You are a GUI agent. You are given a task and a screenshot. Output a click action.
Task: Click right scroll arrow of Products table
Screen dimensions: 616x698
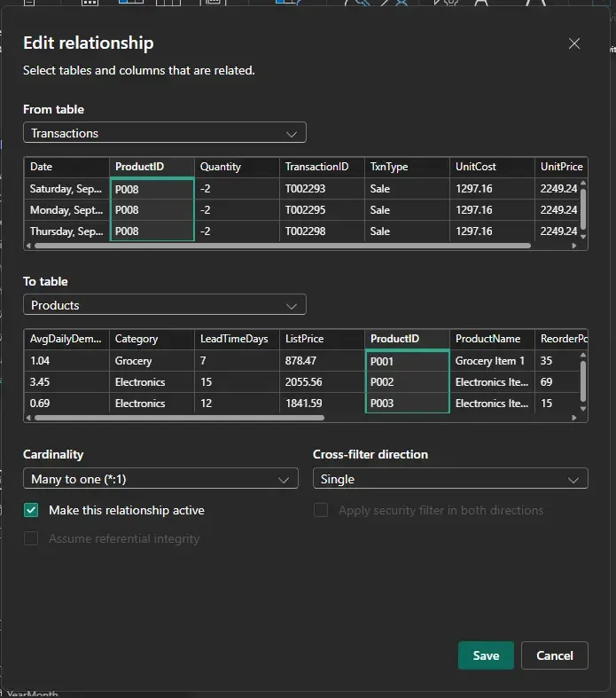tap(574, 418)
